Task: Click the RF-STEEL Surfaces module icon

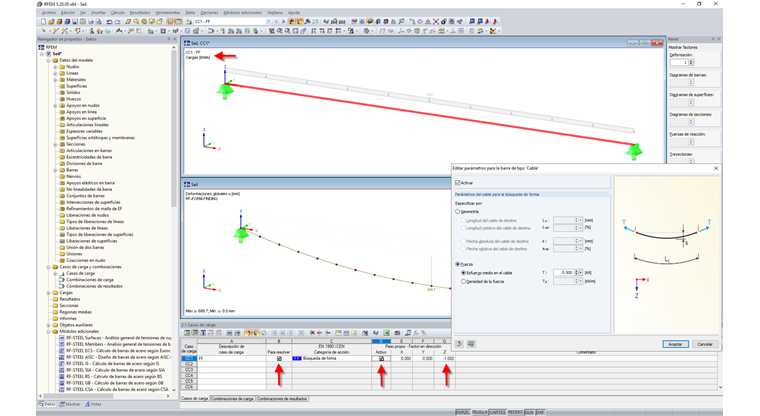Action: click(x=62, y=337)
